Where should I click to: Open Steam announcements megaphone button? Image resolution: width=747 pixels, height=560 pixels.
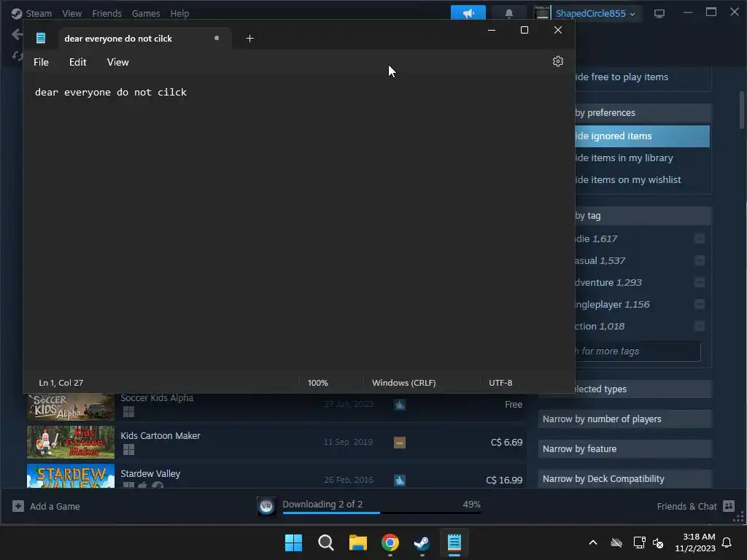468,13
